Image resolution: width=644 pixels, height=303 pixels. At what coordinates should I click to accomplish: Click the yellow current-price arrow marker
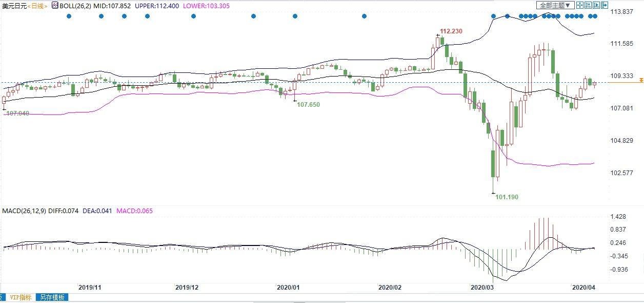coord(641,81)
